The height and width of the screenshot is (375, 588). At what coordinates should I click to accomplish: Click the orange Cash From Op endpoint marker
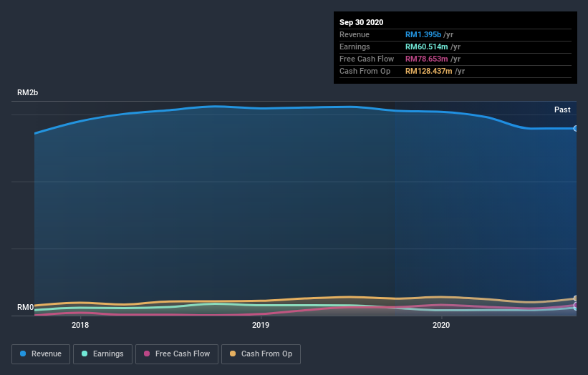(575, 298)
